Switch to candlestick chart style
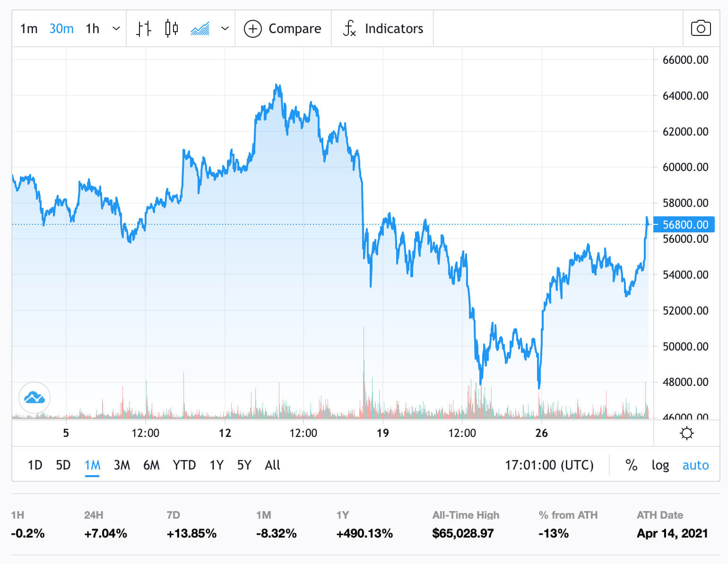The width and height of the screenshot is (728, 564). click(171, 28)
